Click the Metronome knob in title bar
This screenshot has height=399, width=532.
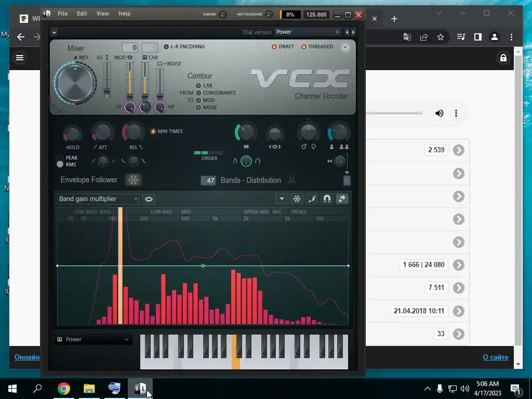(269, 14)
